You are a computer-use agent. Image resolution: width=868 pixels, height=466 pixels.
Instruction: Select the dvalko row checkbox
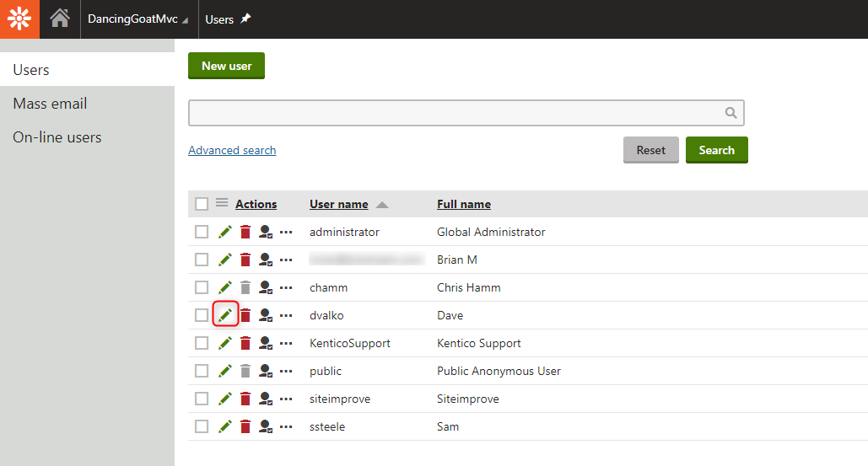(x=202, y=315)
